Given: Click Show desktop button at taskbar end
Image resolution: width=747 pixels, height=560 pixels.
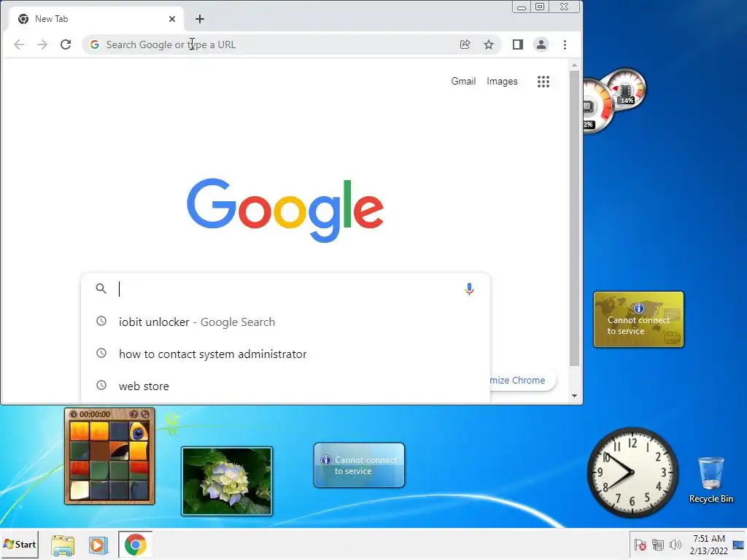Looking at the screenshot, I should [x=738, y=545].
